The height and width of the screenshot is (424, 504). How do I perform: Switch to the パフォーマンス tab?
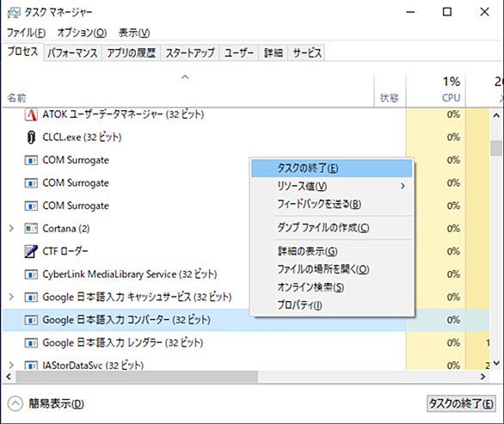72,52
